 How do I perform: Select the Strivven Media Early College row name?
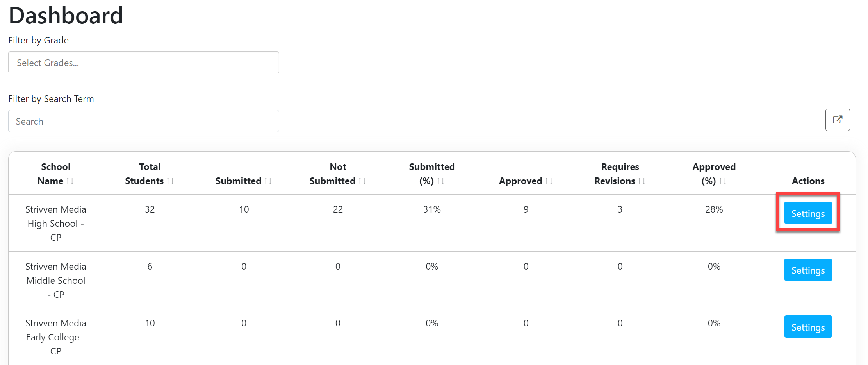pos(56,337)
